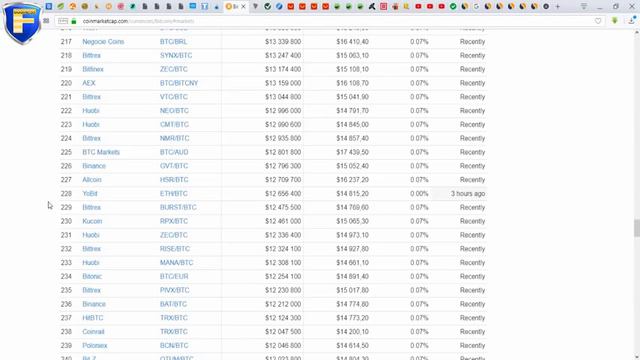Open the BTC/BITCNY pair link
The height and width of the screenshot is (360, 640).
179,83
